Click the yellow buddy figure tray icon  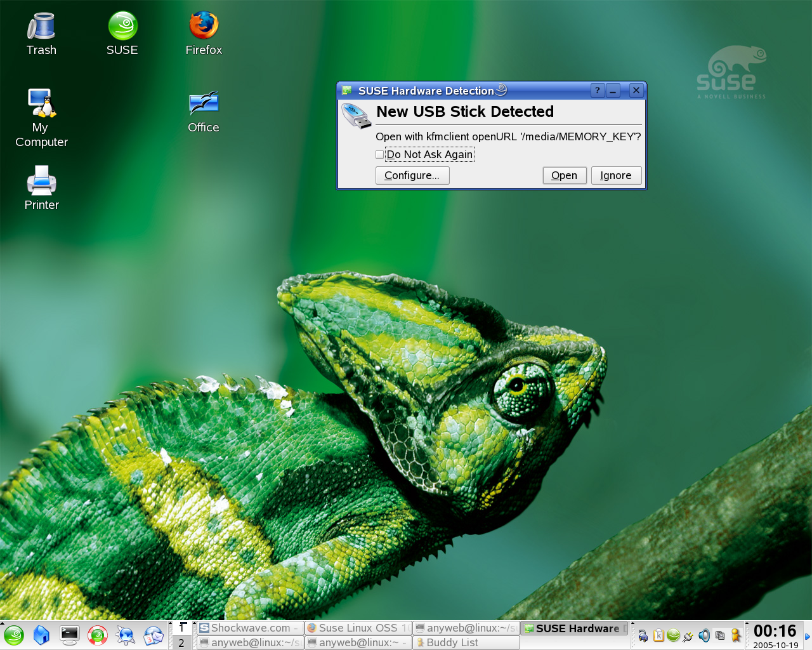tap(736, 635)
